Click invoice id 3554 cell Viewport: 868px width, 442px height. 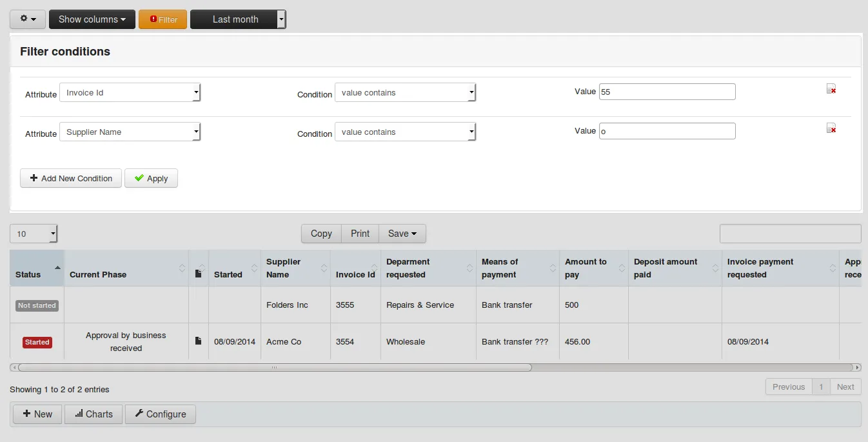pos(356,342)
